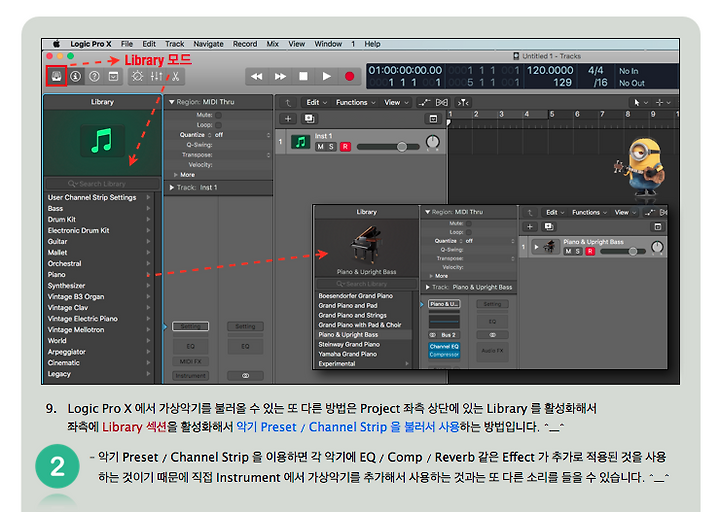
Task: Solo the Inst 1 track with S button
Action: (331, 146)
